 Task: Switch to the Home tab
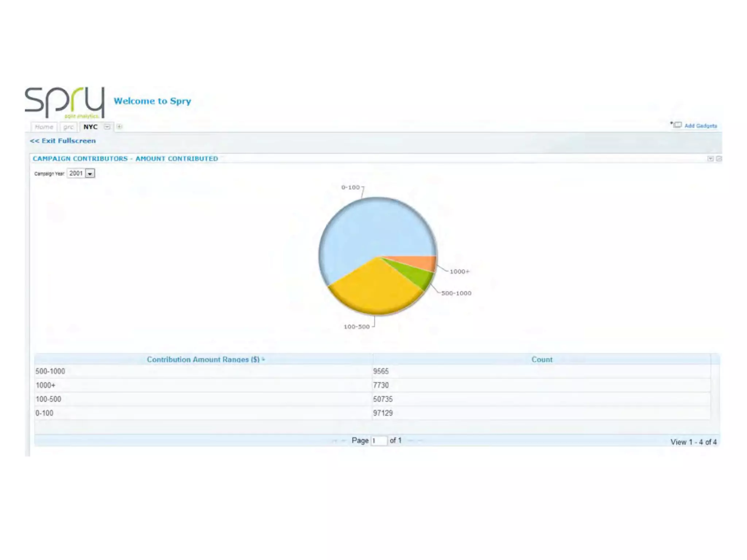(x=44, y=127)
